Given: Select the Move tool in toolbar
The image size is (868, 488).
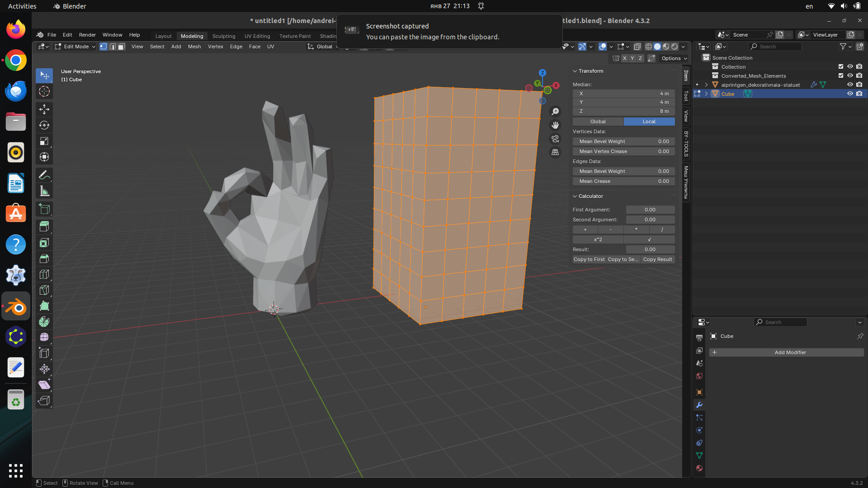Looking at the screenshot, I should (x=44, y=109).
